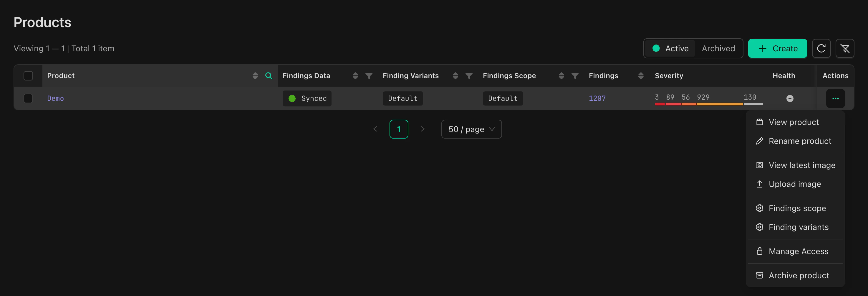Click the refresh icon next to Create
Image resolution: width=868 pixels, height=296 pixels.
821,48
